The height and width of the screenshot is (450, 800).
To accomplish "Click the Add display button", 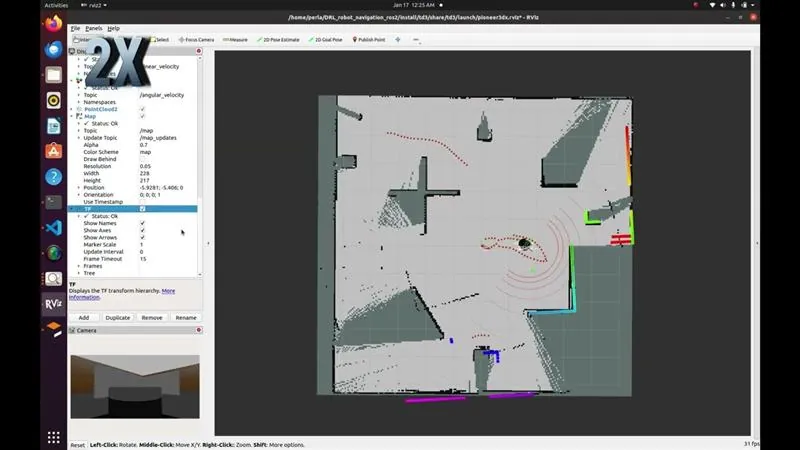I will coord(84,317).
